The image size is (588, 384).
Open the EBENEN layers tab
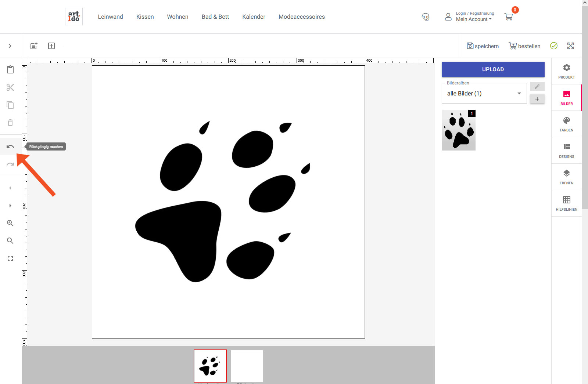[566, 177]
